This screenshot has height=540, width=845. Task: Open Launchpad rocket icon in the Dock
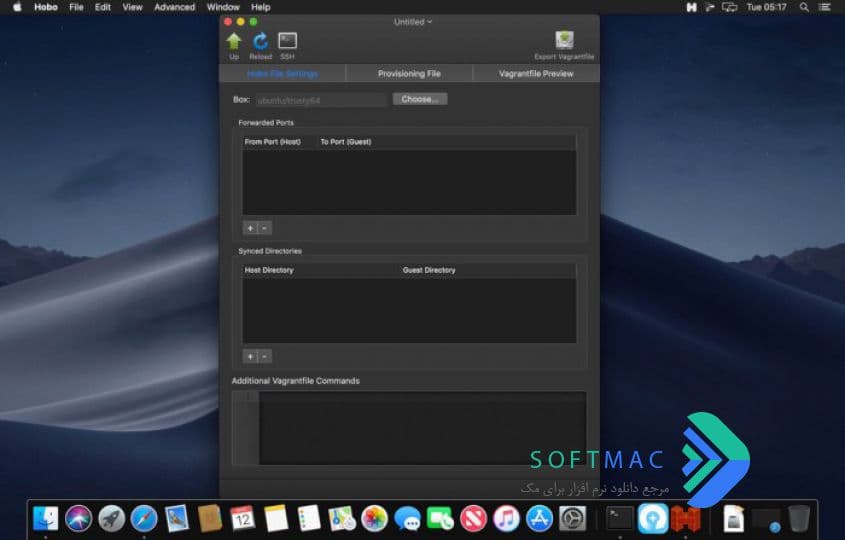point(112,519)
